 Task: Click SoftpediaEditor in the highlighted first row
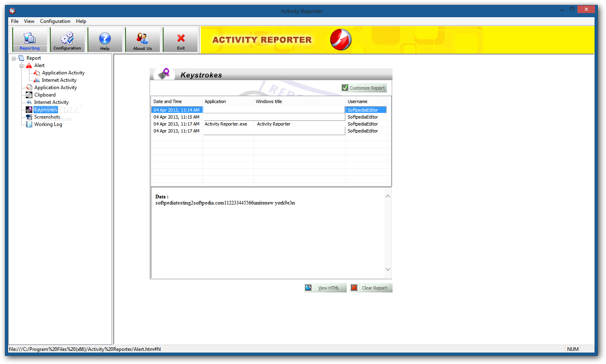[x=363, y=110]
